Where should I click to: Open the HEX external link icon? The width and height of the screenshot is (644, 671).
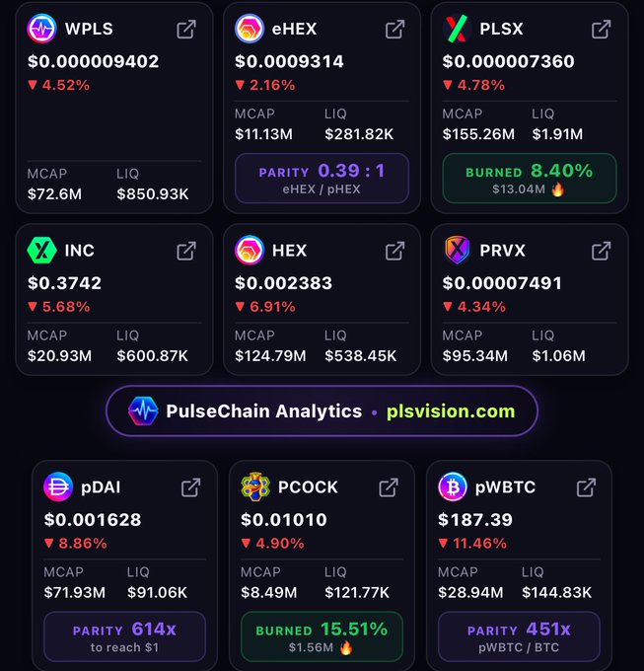pyautogui.click(x=394, y=251)
